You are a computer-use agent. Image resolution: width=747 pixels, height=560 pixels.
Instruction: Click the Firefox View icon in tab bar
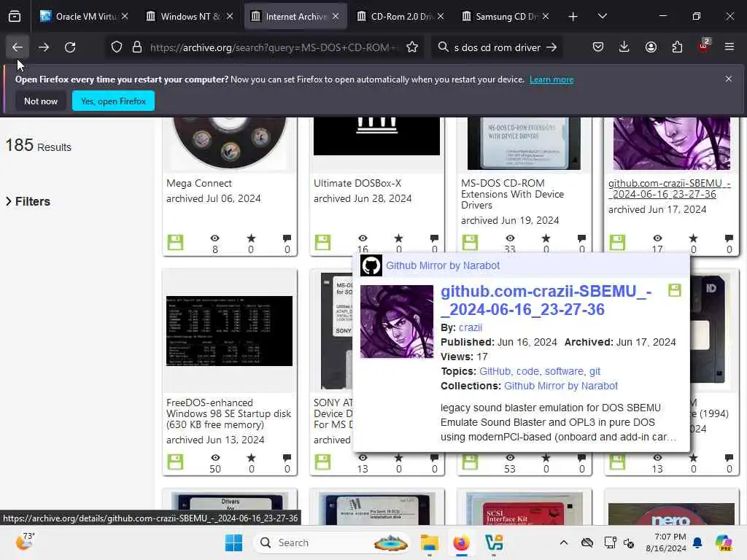[x=15, y=16]
